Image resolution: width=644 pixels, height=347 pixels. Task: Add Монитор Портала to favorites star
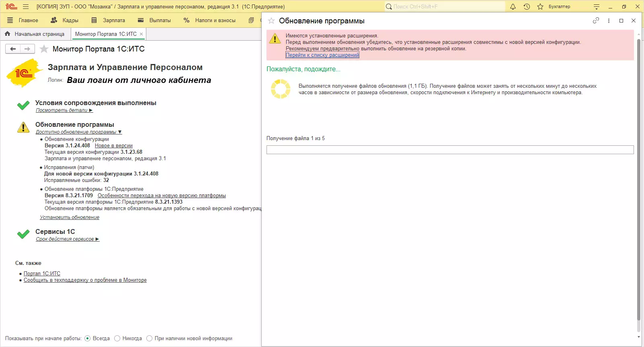(x=44, y=49)
